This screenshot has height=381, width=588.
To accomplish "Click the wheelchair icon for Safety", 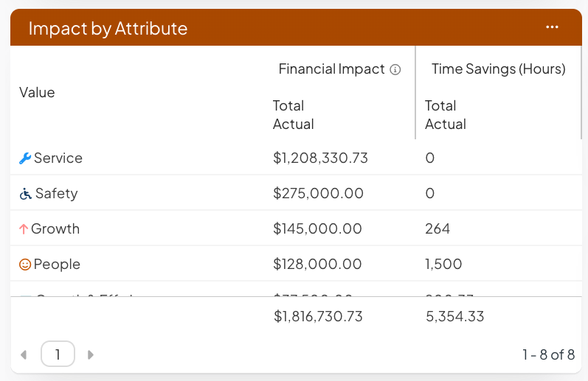I will [x=25, y=194].
